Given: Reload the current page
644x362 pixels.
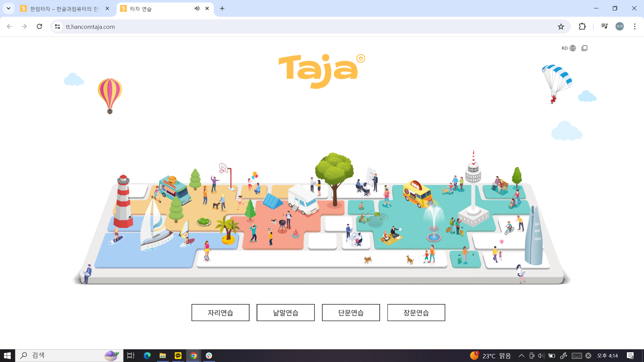Looking at the screenshot, I should (40, 26).
